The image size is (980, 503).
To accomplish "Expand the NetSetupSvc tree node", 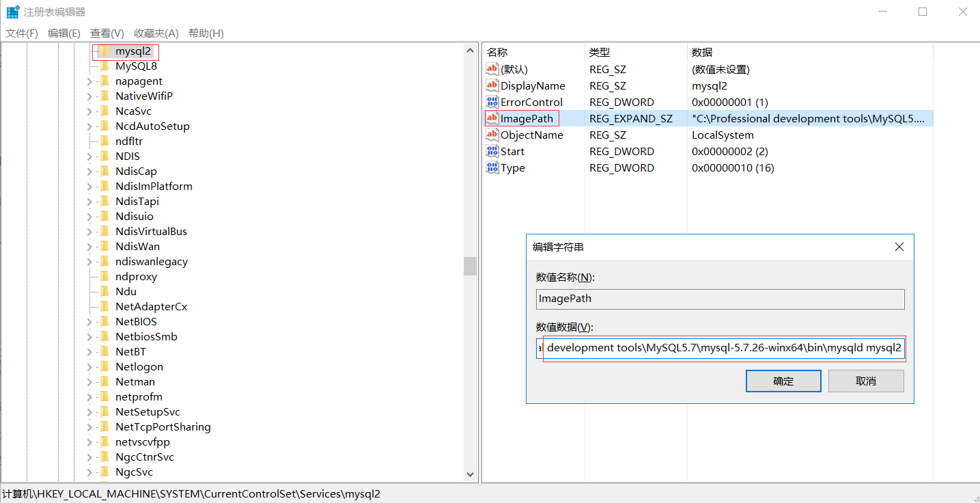I will point(89,412).
